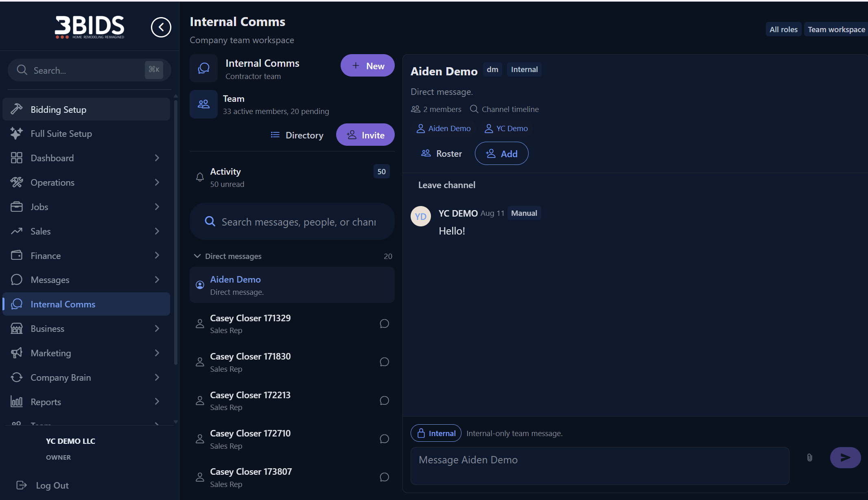868x500 pixels.
Task: Expand the Messages submenu chevron
Action: pyautogui.click(x=157, y=279)
